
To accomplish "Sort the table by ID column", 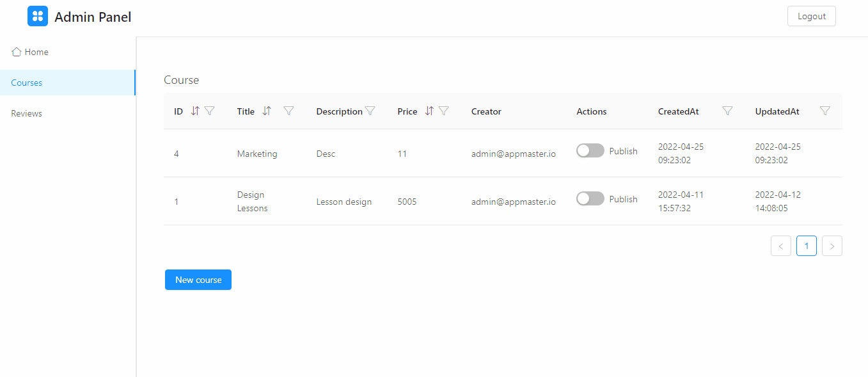I will click(195, 111).
